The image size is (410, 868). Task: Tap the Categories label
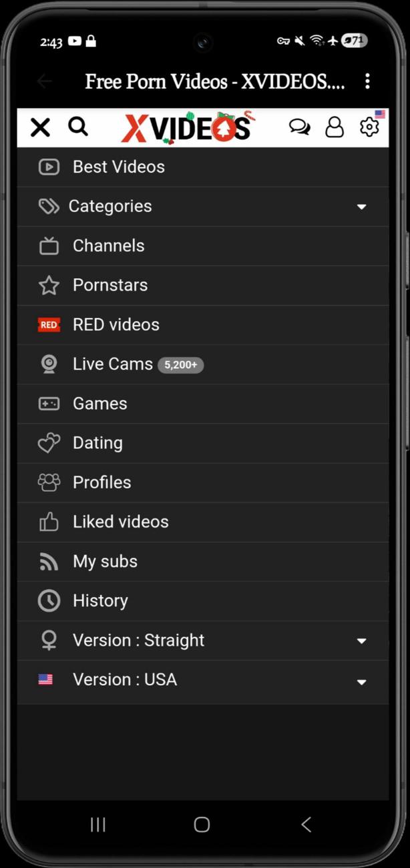pos(110,206)
